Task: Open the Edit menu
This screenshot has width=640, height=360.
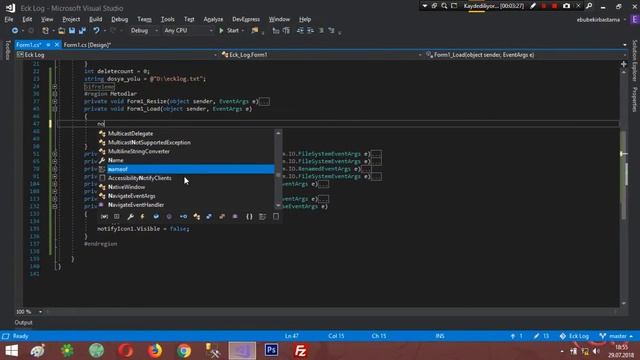Action: point(27,19)
